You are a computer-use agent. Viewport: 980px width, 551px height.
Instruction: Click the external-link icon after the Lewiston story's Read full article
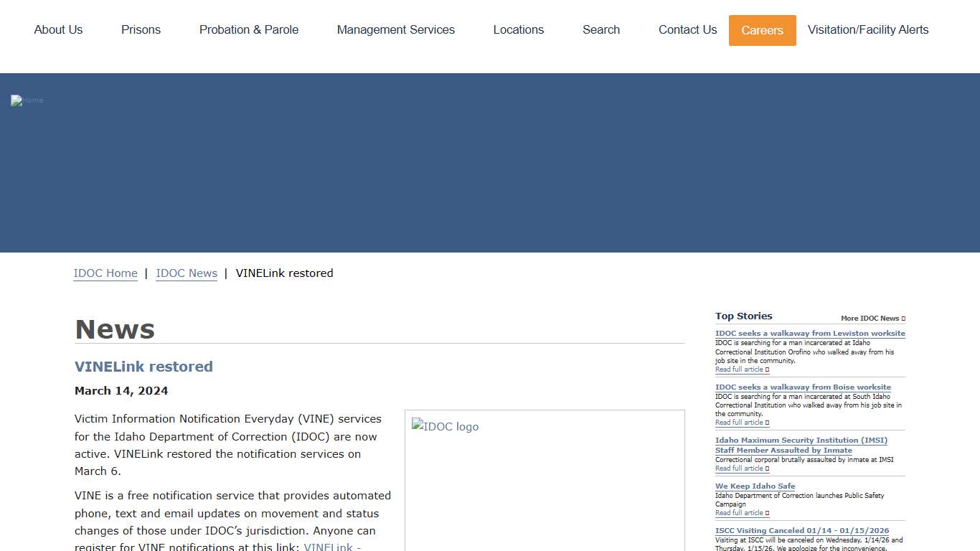click(767, 369)
